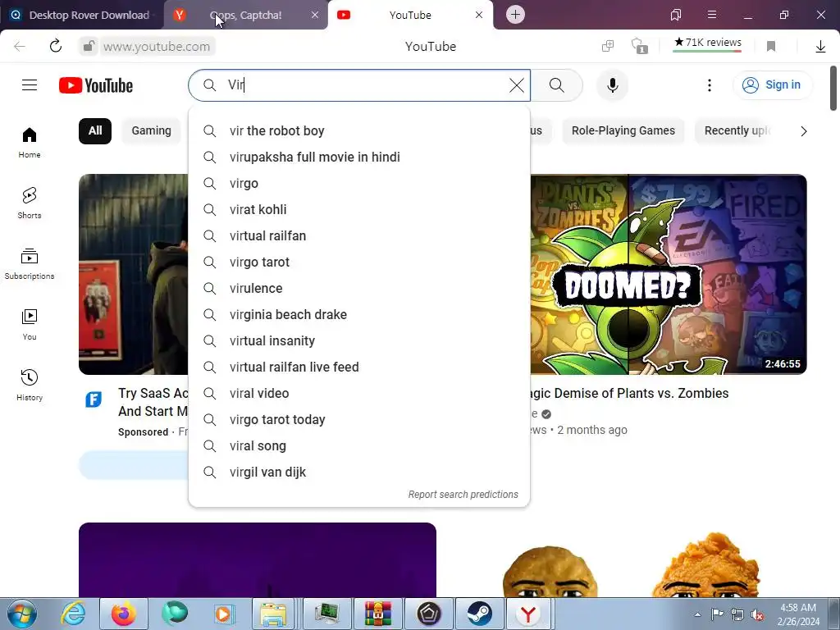Click the unlocked padlock site info icon
This screenshot has width=840, height=630.
pos(89,46)
